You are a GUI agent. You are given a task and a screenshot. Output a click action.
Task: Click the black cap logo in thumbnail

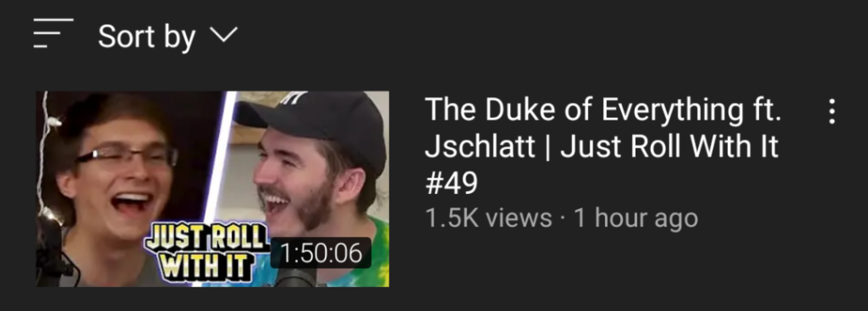(295, 98)
